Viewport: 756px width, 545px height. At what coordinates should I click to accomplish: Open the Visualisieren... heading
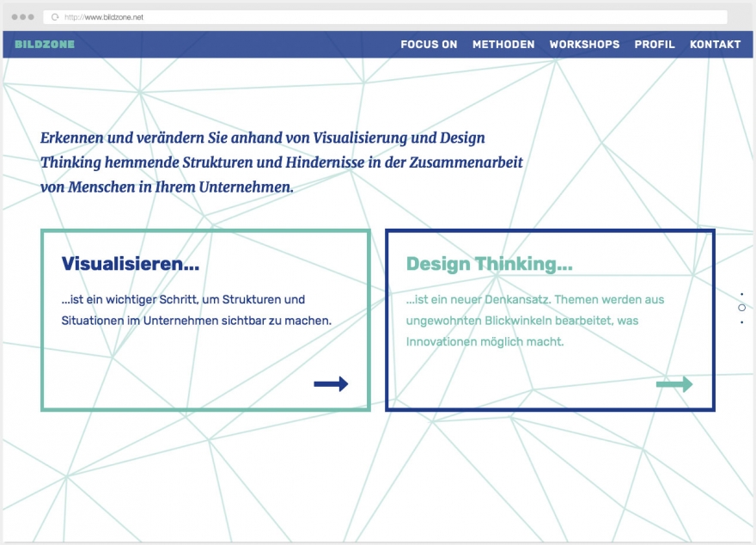[x=131, y=264]
